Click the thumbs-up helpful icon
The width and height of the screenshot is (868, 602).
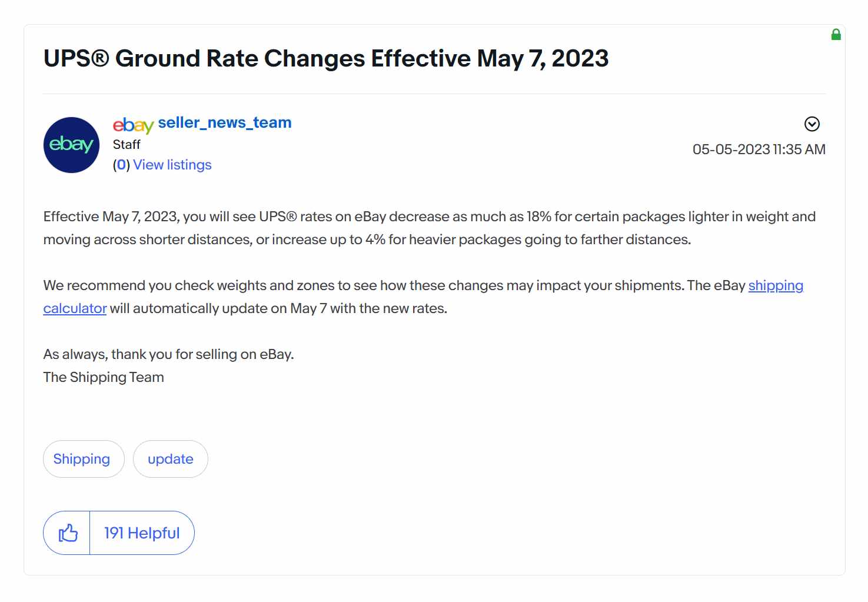pos(68,533)
